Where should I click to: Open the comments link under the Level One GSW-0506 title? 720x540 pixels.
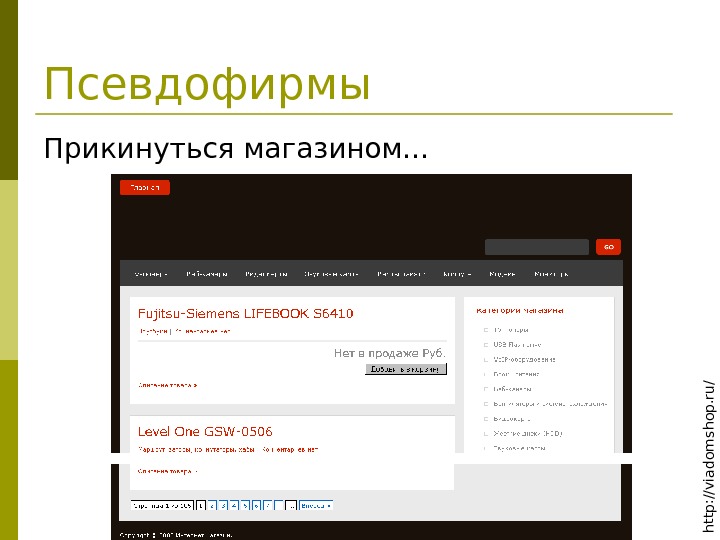pos(290,450)
